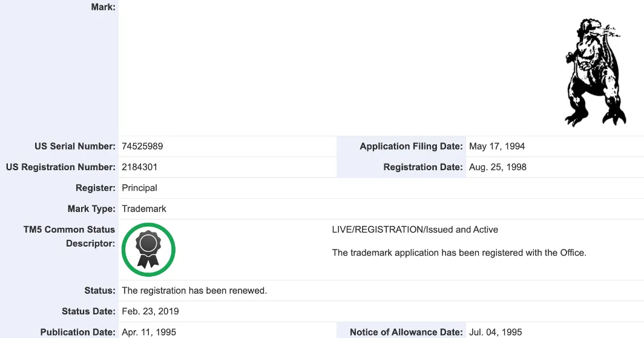Viewport: 644px width, 338px height.
Task: Click the Application Filing Date label
Action: (411, 147)
